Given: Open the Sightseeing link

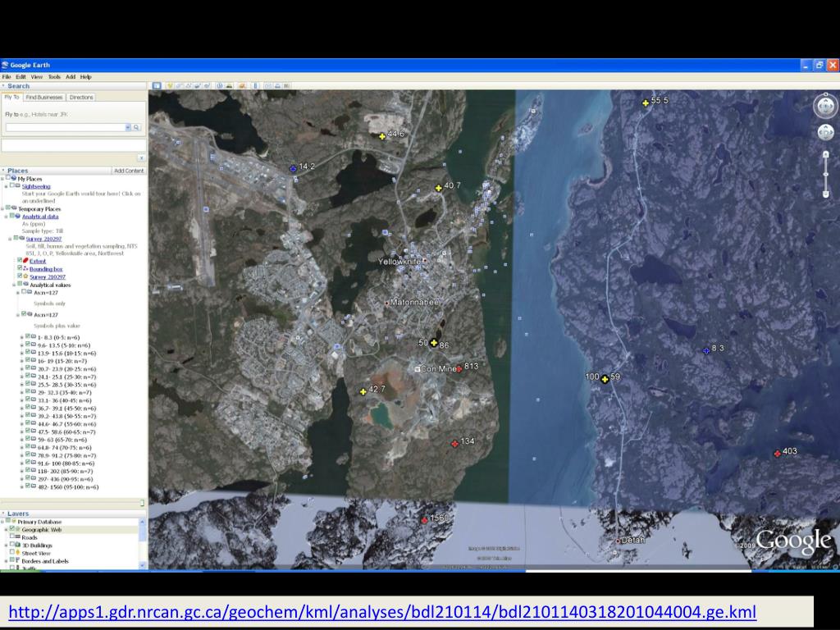Looking at the screenshot, I should coord(36,186).
